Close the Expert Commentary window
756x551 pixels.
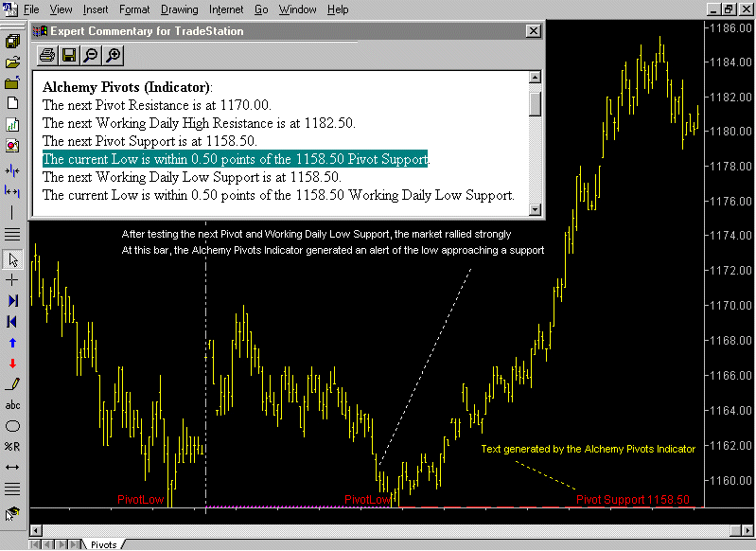tap(534, 31)
